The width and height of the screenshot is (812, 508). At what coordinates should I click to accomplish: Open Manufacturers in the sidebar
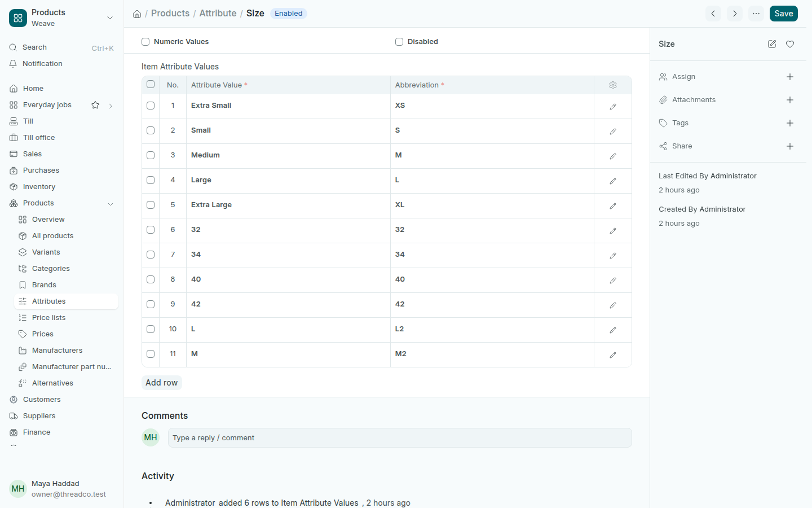tap(66, 351)
